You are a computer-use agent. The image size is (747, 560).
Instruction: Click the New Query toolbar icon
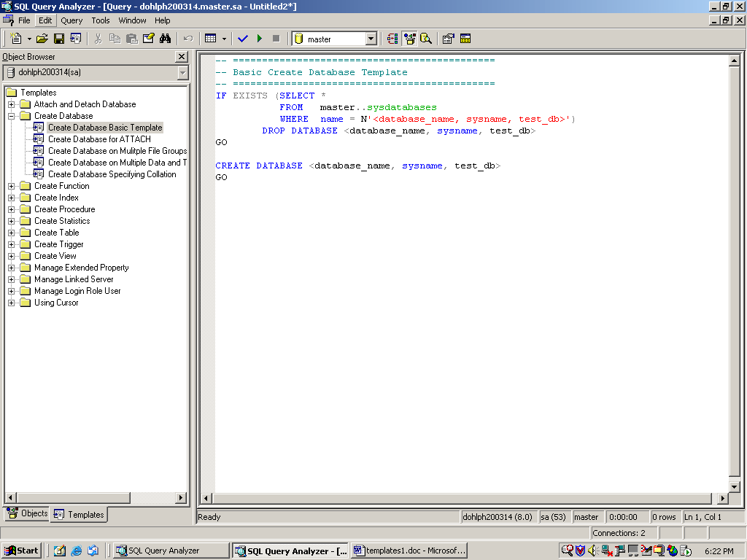[16, 39]
